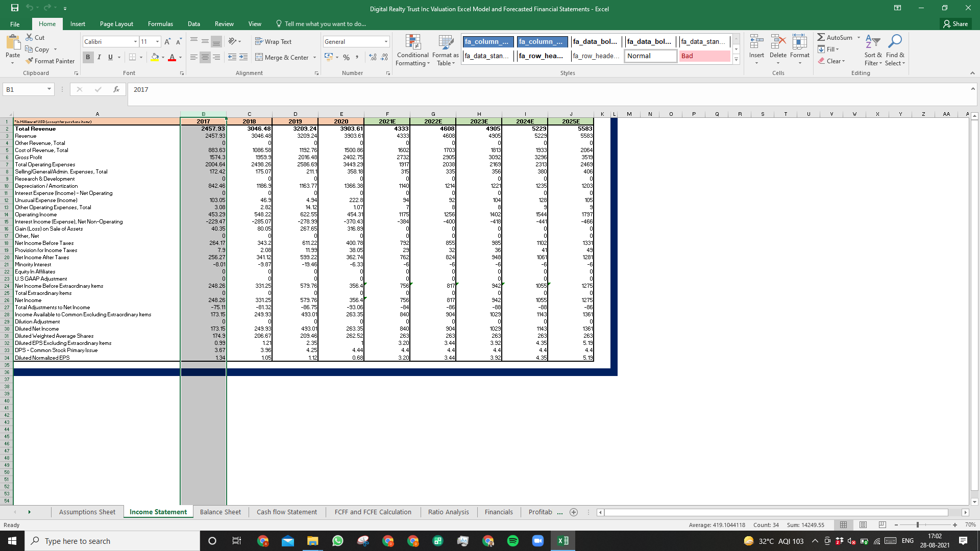Open the font size dropdown
This screenshot has height=551, width=980.
[x=158, y=42]
